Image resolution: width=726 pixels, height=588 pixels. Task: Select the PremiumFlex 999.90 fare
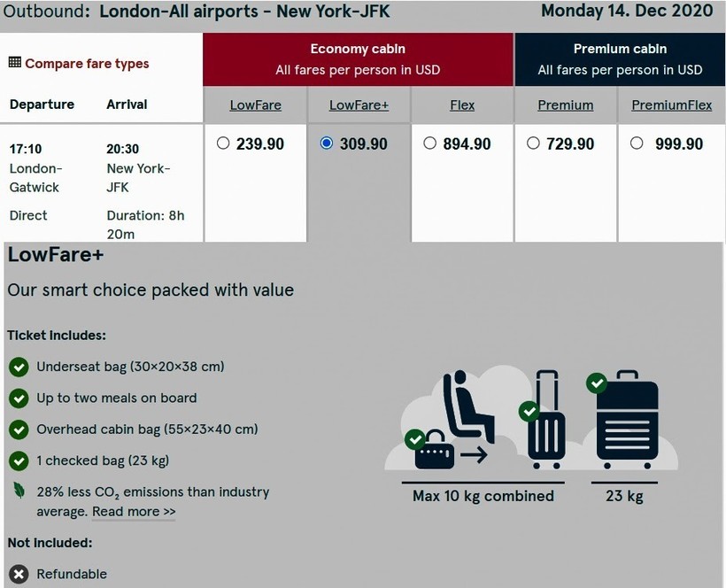point(637,143)
